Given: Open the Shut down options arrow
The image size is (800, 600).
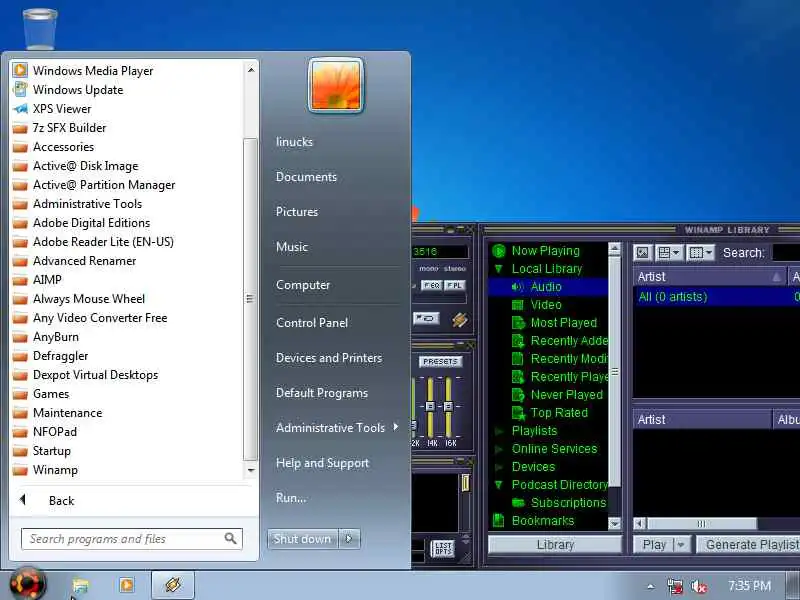Looking at the screenshot, I should tap(349, 539).
